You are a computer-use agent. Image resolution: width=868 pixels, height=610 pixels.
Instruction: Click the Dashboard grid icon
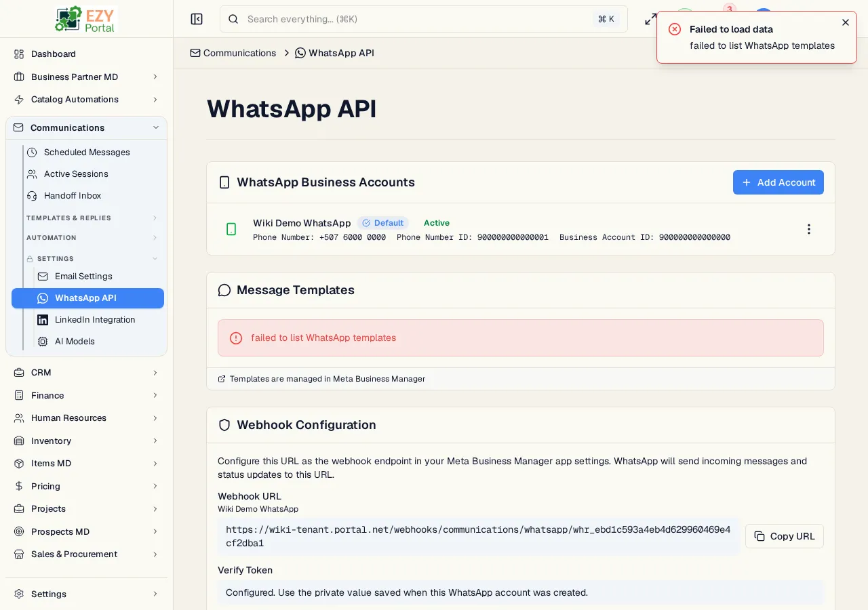(19, 54)
